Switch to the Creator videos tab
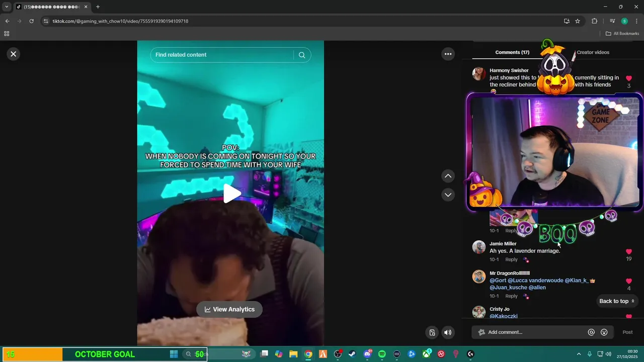 coord(593,52)
